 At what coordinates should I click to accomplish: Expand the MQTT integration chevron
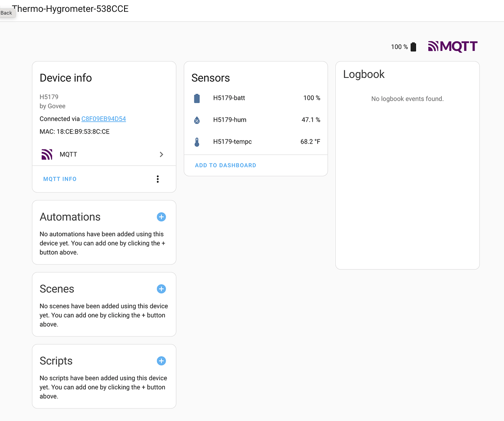(x=161, y=155)
